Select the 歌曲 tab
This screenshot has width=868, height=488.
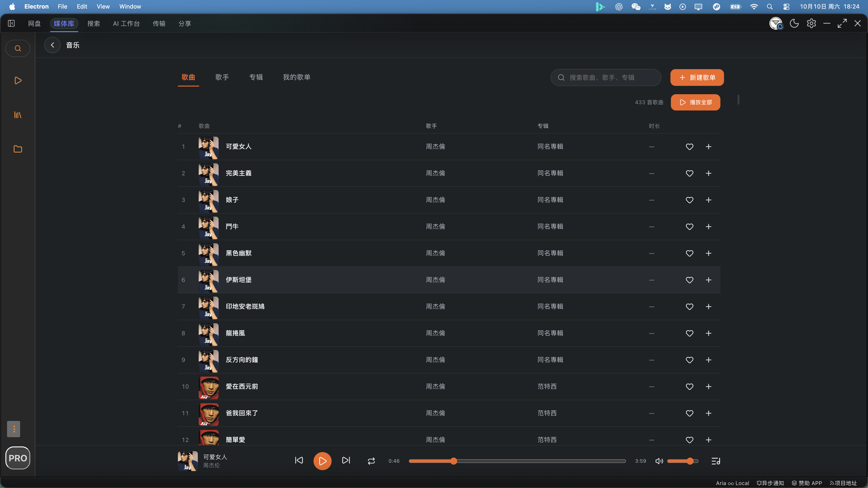click(x=188, y=77)
